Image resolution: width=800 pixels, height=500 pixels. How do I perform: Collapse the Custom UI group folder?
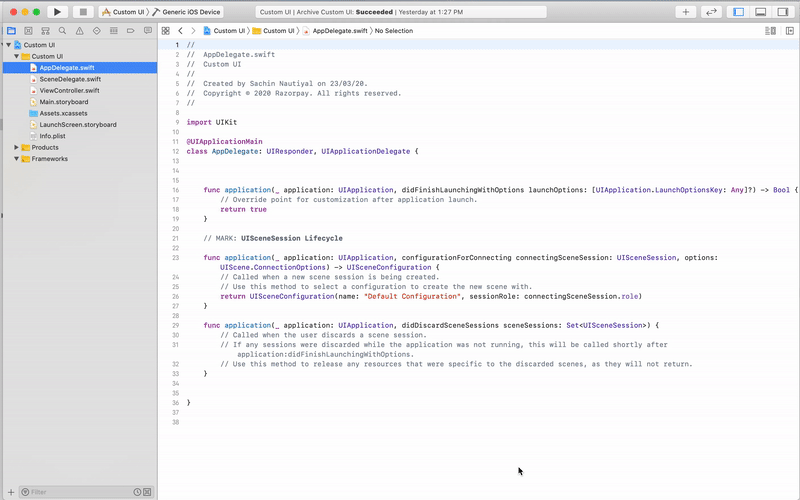16,56
